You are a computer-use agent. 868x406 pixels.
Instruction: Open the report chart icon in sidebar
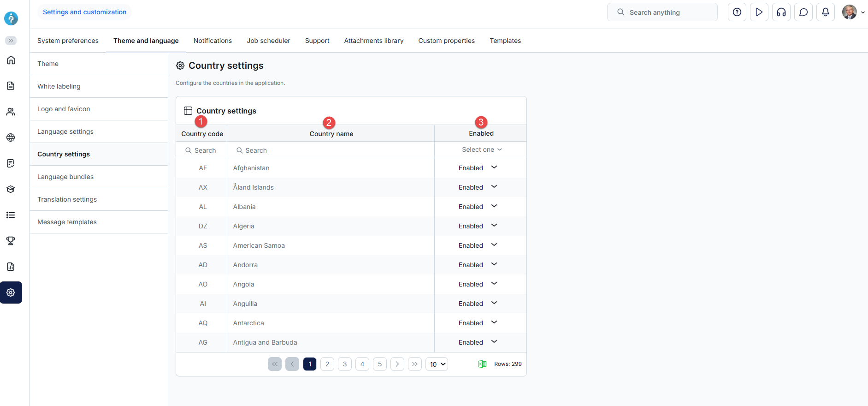[11, 267]
